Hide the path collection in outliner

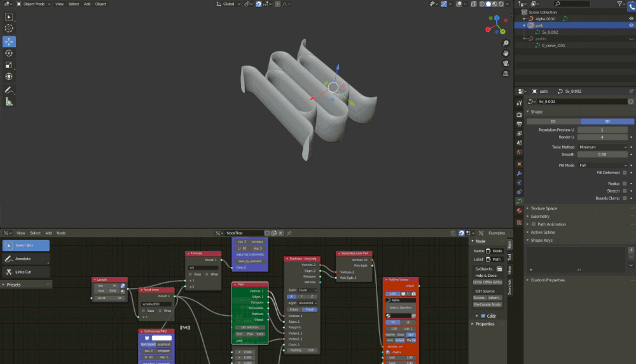click(632, 26)
